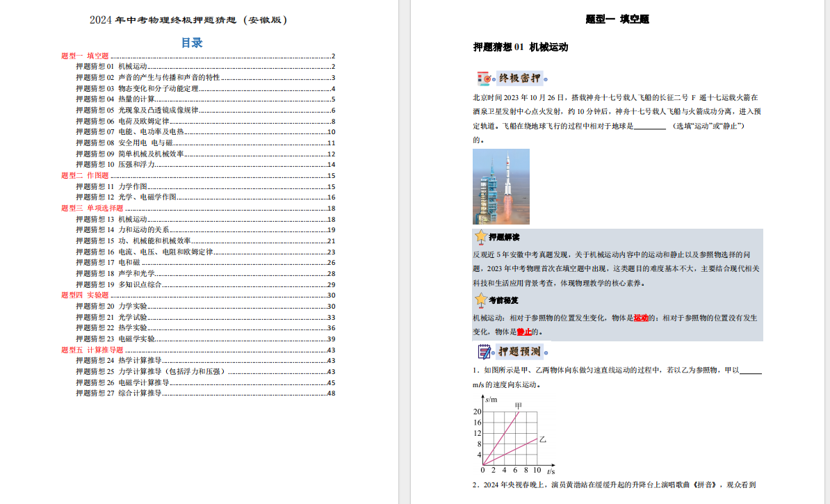830x504 pixels.
Task: Jump to 押题猜想09 简单机械及机械效率
Action: [205, 154]
